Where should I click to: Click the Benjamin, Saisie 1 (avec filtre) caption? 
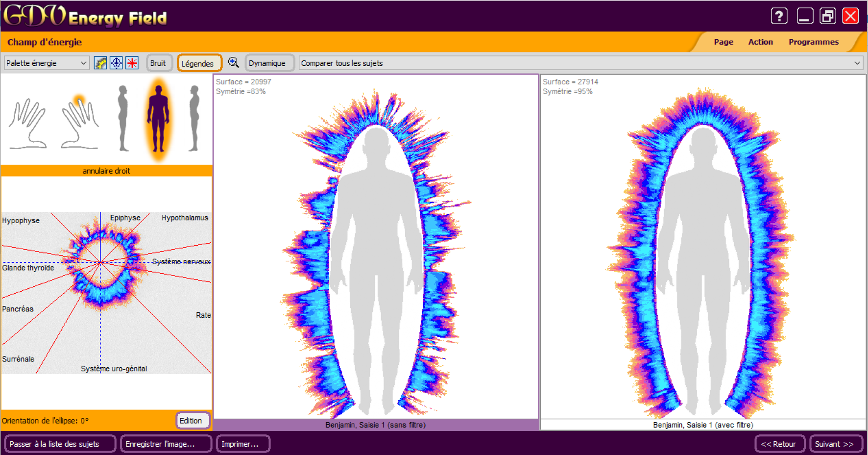[703, 425]
